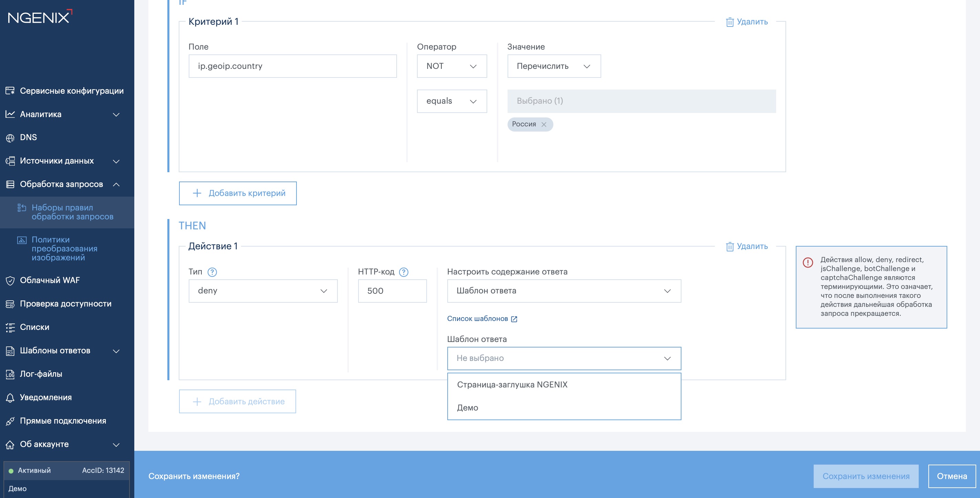This screenshot has width=980, height=498.
Task: Open the deny action type dropdown
Action: pos(262,291)
